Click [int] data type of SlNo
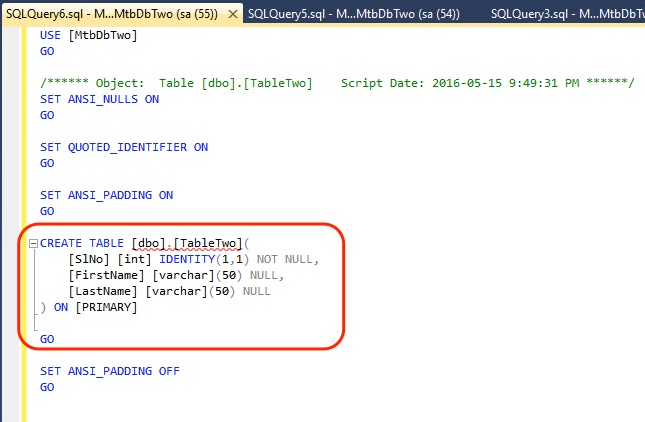Screen dimensions: 645x422 [x=135, y=260]
